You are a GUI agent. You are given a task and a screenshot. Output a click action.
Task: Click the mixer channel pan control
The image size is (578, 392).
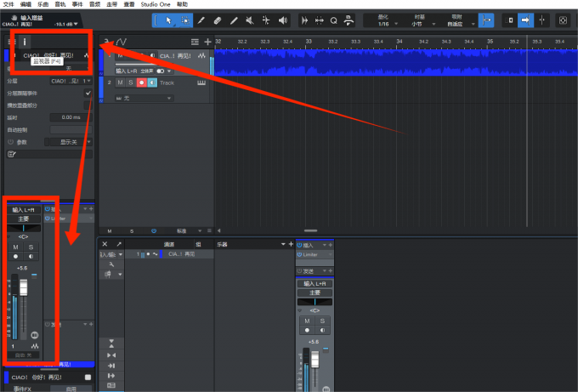coord(314,302)
